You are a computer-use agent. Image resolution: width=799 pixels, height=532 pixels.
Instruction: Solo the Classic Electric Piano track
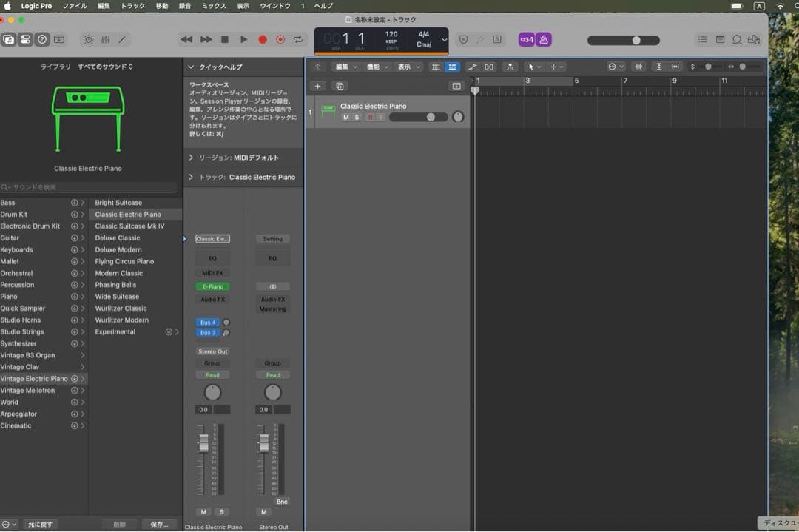[357, 118]
